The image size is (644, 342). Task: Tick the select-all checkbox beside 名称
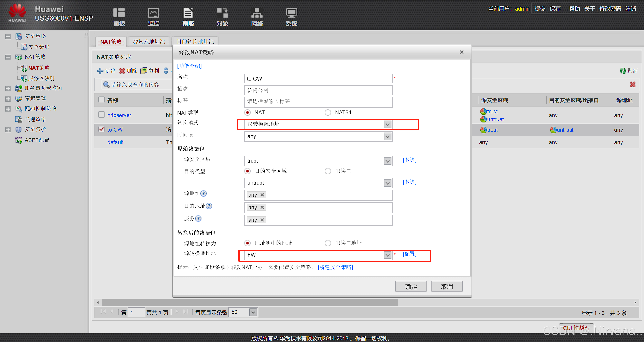pyautogui.click(x=102, y=100)
